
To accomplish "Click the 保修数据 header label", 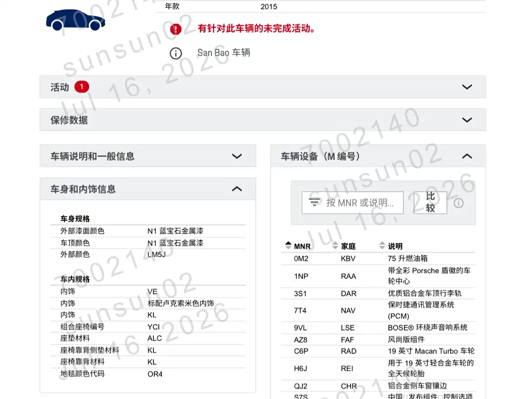I will [69, 120].
